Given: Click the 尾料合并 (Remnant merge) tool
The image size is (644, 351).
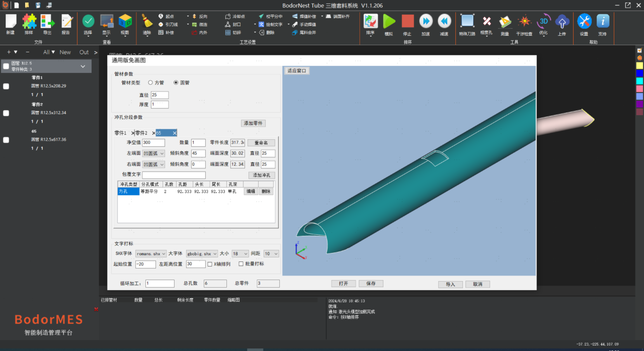Looking at the screenshot, I should coord(304,33).
